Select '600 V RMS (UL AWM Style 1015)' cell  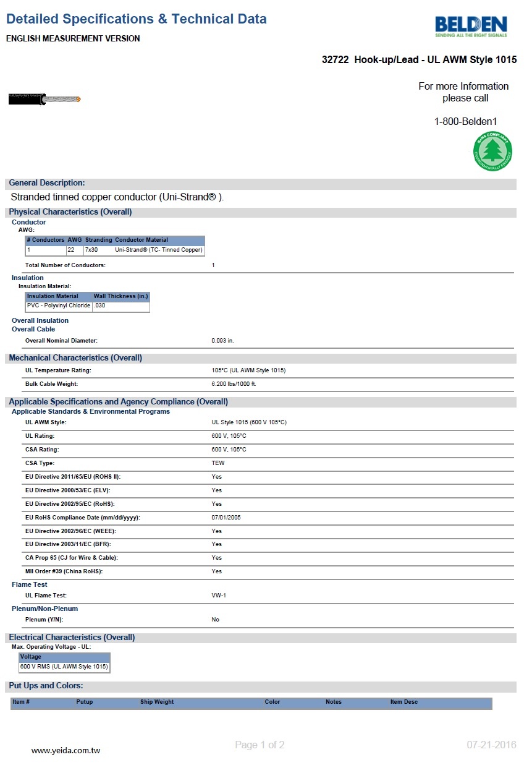pos(64,667)
